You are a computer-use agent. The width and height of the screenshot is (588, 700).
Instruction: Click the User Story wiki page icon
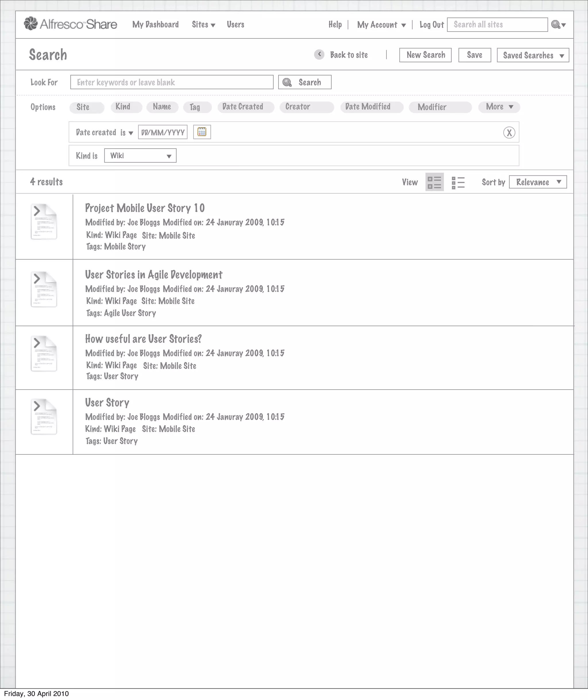(x=44, y=417)
